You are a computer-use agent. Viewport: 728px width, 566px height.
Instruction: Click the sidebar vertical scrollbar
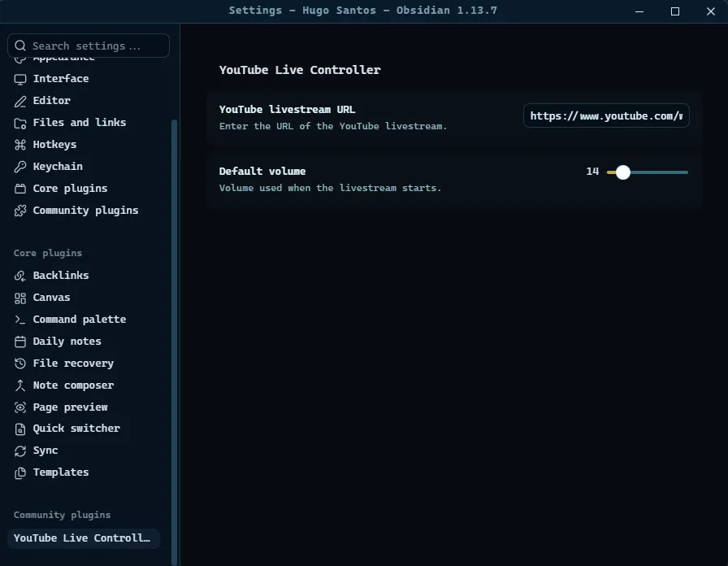coord(175,342)
